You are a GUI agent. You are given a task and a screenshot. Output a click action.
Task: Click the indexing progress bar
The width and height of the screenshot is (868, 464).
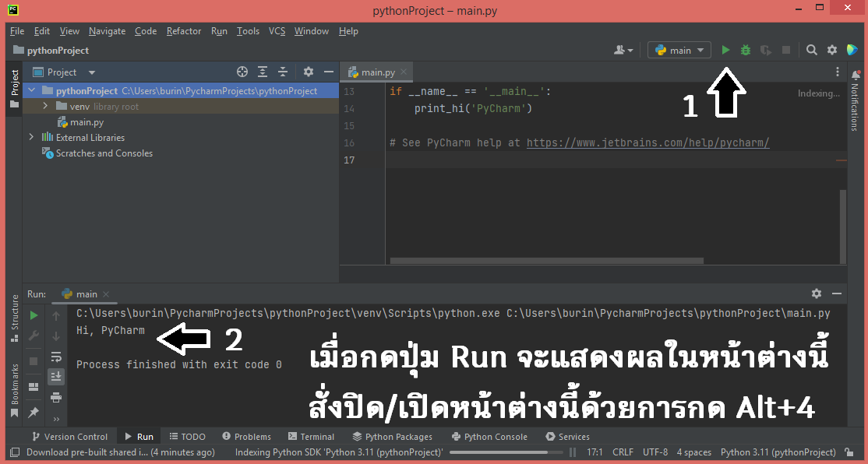coord(506,452)
